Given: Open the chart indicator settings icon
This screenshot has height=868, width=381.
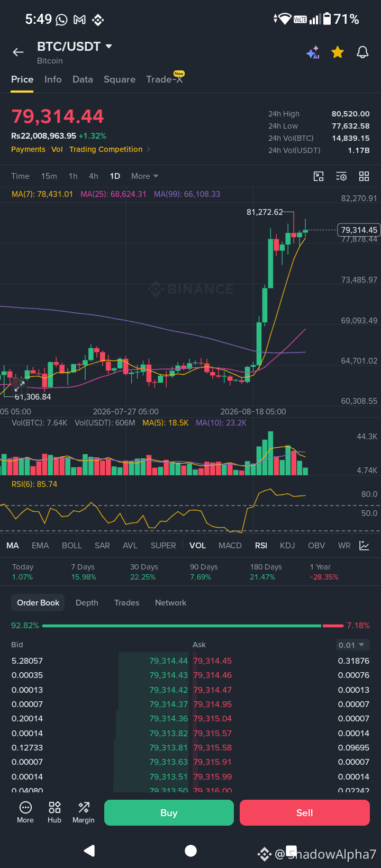Looking at the screenshot, I should click(x=341, y=176).
